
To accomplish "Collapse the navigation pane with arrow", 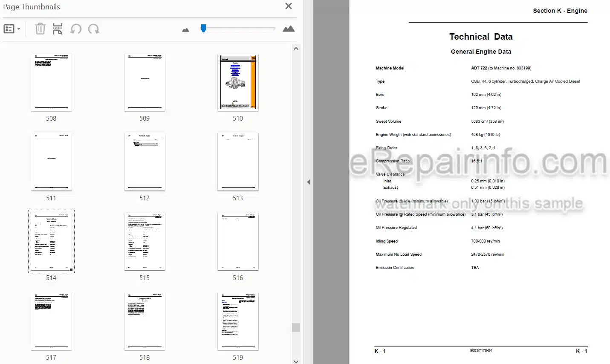I will [309, 182].
